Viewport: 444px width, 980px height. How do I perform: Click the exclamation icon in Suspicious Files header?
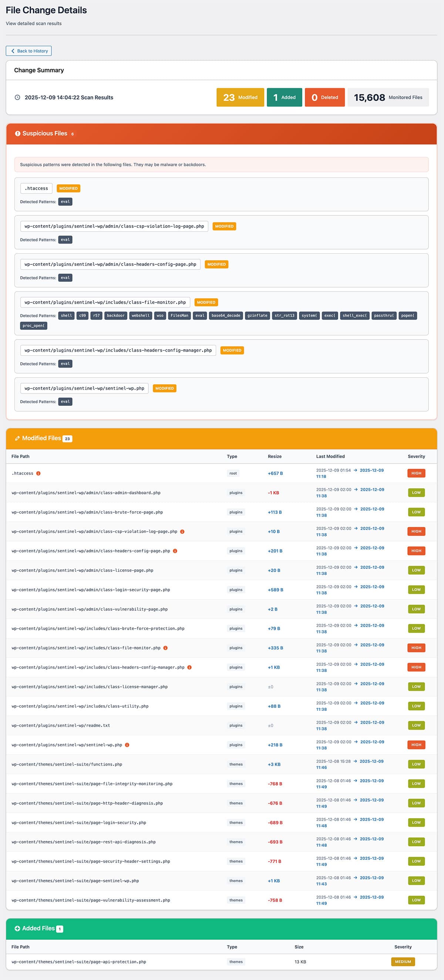pyautogui.click(x=17, y=134)
